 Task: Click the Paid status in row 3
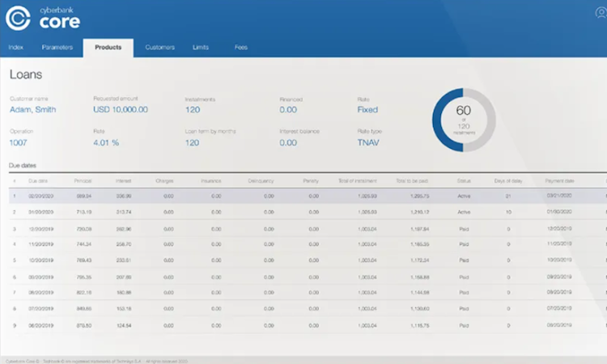(464, 229)
